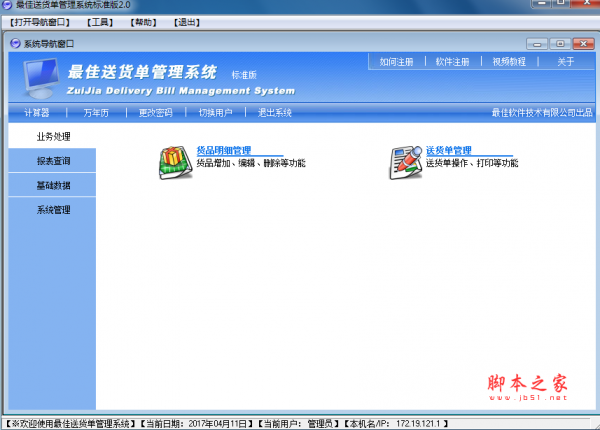
Task: Open the 送货单管理 link
Action: (448, 150)
